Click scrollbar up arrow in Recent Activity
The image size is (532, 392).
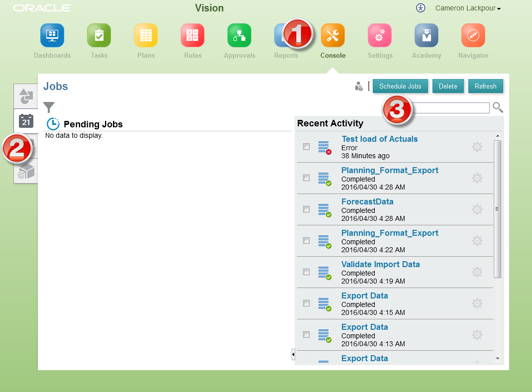[497, 136]
